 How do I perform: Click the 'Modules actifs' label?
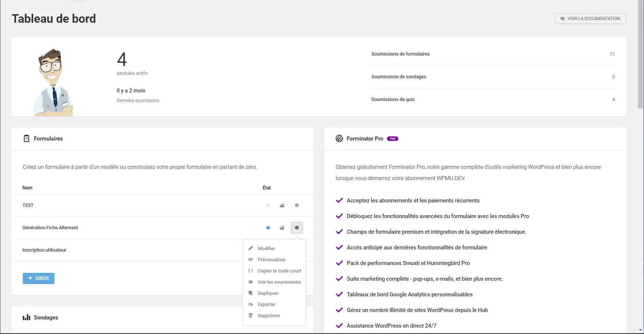(132, 73)
